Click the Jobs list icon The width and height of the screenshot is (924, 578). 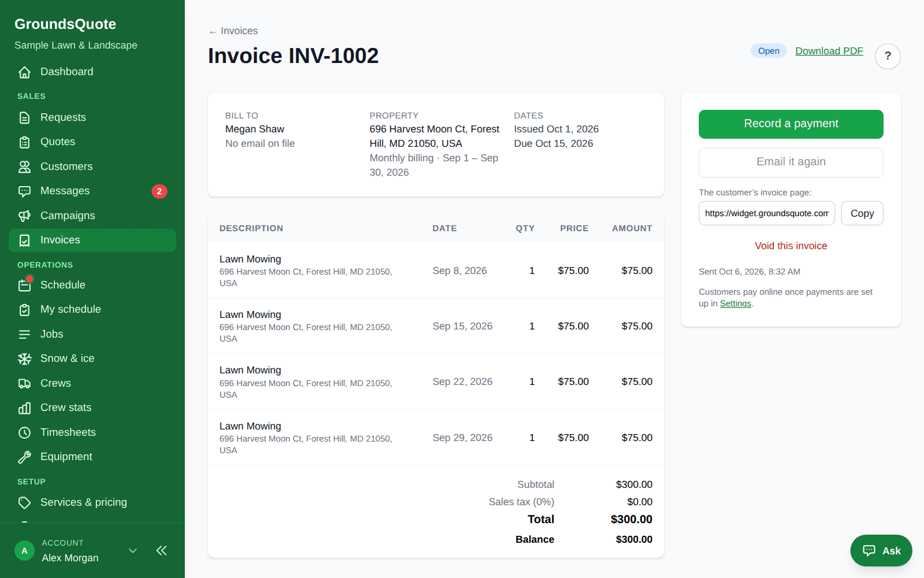point(24,335)
